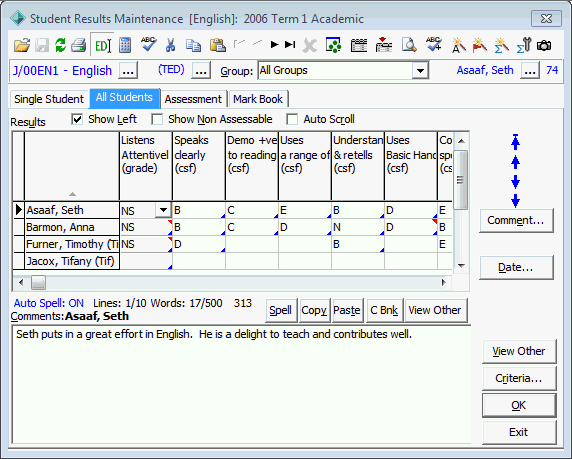Open NS grade dropdown for Asaaf, Seth
The height and width of the screenshot is (459, 572).
tap(163, 210)
